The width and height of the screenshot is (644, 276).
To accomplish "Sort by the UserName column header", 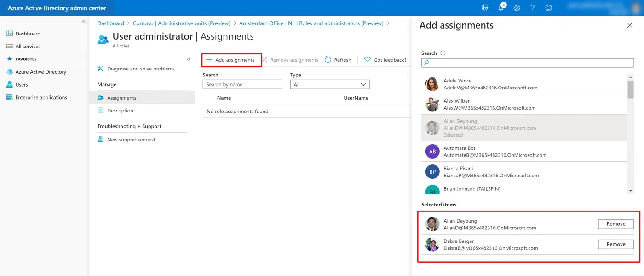I will pos(356,98).
